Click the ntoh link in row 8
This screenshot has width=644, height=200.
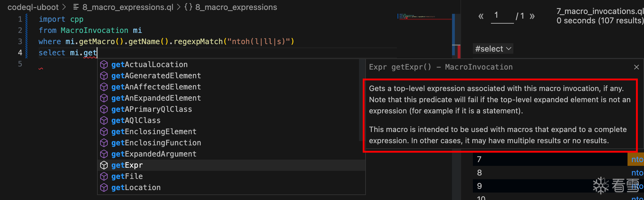(x=637, y=173)
